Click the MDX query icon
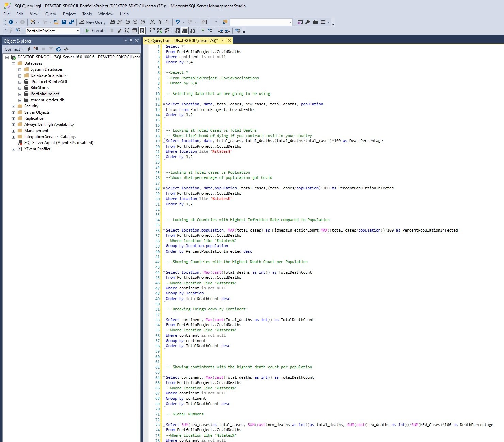The height and width of the screenshot is (442, 504). point(120,22)
